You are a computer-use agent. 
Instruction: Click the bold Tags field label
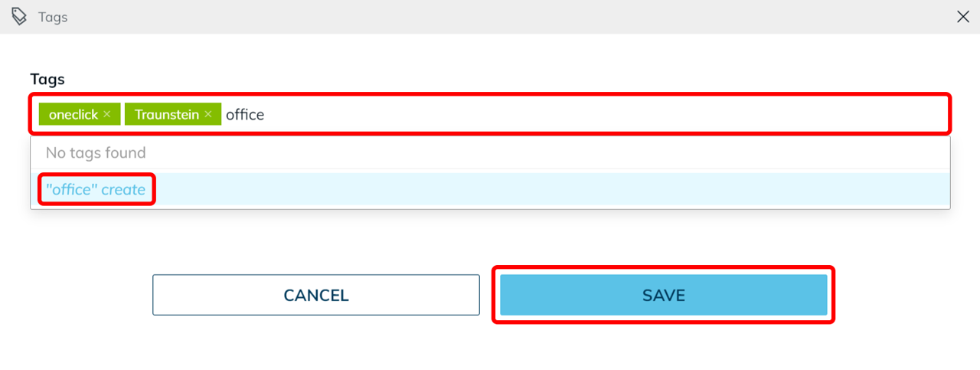coord(47,79)
